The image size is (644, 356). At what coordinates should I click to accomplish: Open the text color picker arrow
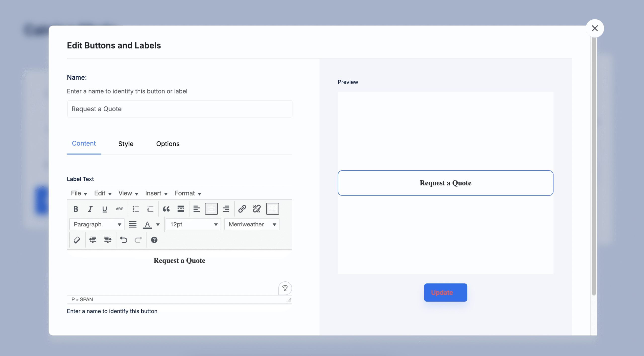pyautogui.click(x=158, y=225)
